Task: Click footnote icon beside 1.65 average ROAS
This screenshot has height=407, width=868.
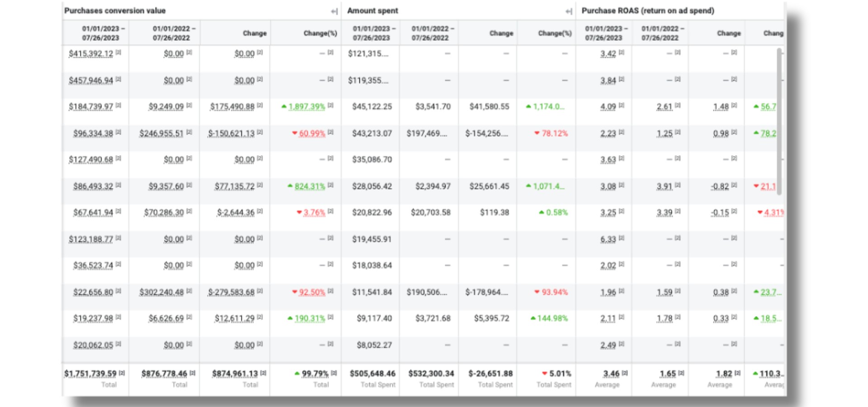Action: pos(681,373)
